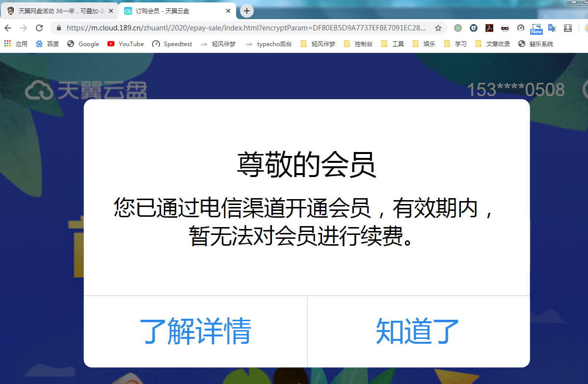Bookmark this page with the star icon
Image resolution: width=588 pixels, height=384 pixels.
[x=438, y=28]
